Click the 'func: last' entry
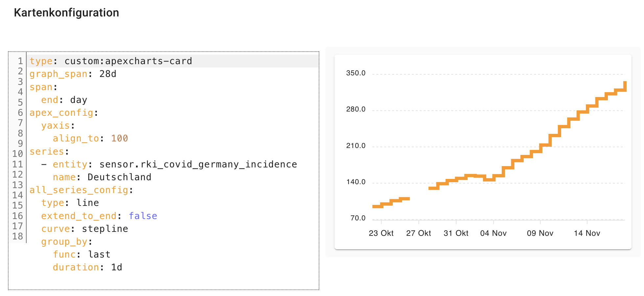Screen dimensions: 644x296 pyautogui.click(x=81, y=254)
